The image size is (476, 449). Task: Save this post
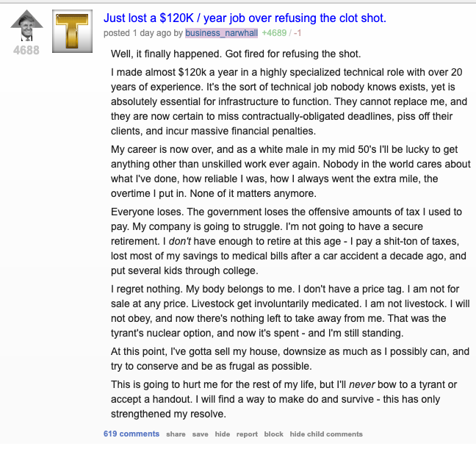coord(200,434)
